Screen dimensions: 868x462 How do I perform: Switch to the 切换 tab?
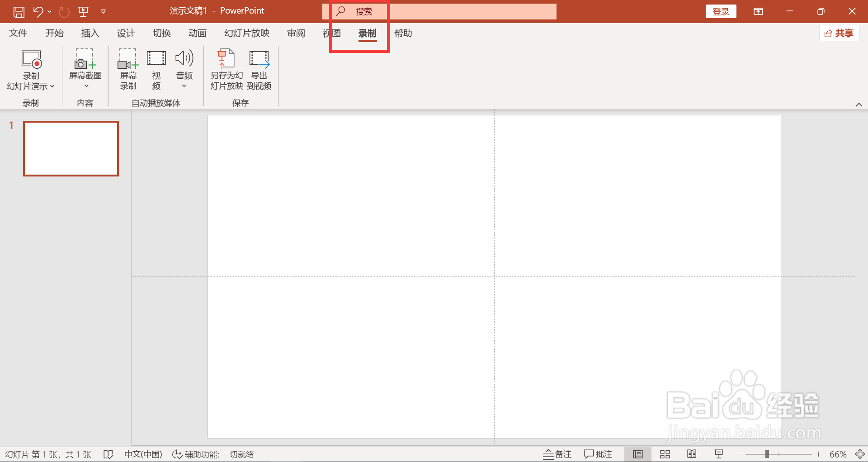coord(162,33)
